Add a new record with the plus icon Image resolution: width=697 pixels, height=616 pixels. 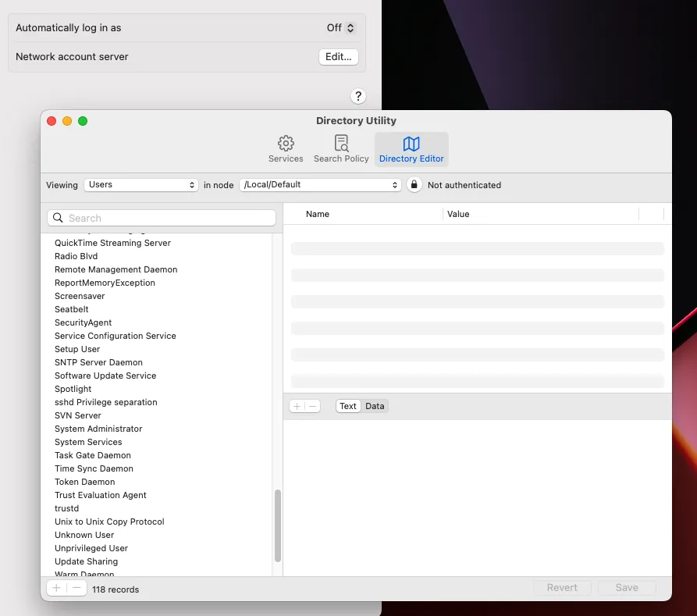click(x=55, y=587)
